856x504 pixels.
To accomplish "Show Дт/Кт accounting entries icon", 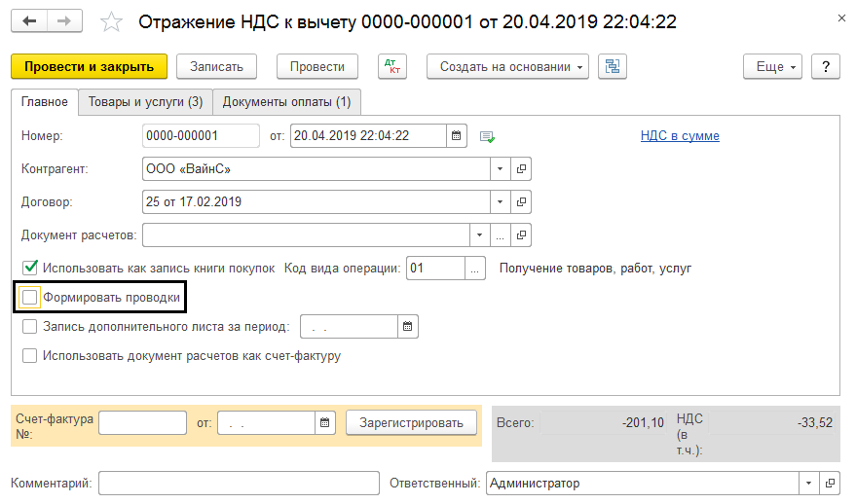I will coord(394,67).
